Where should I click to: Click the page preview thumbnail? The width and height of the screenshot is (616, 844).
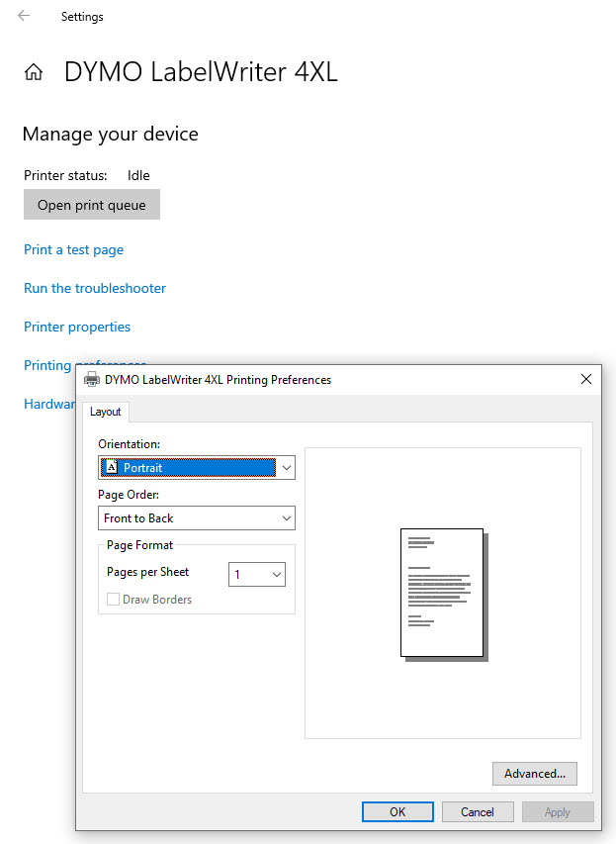(444, 595)
